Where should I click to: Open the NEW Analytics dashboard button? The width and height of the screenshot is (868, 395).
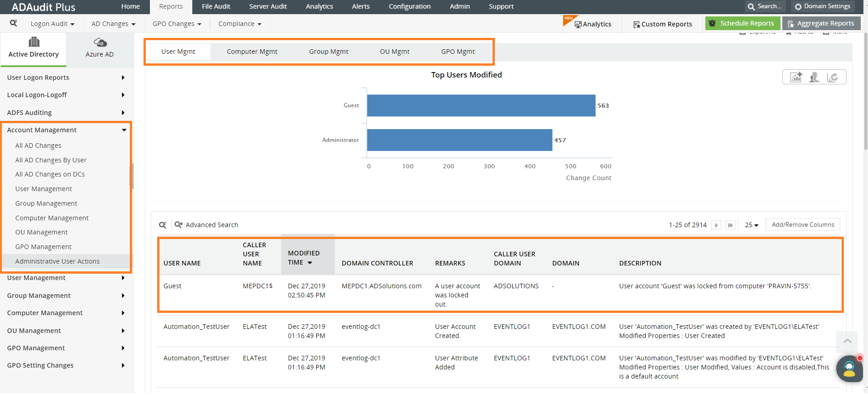(x=592, y=24)
